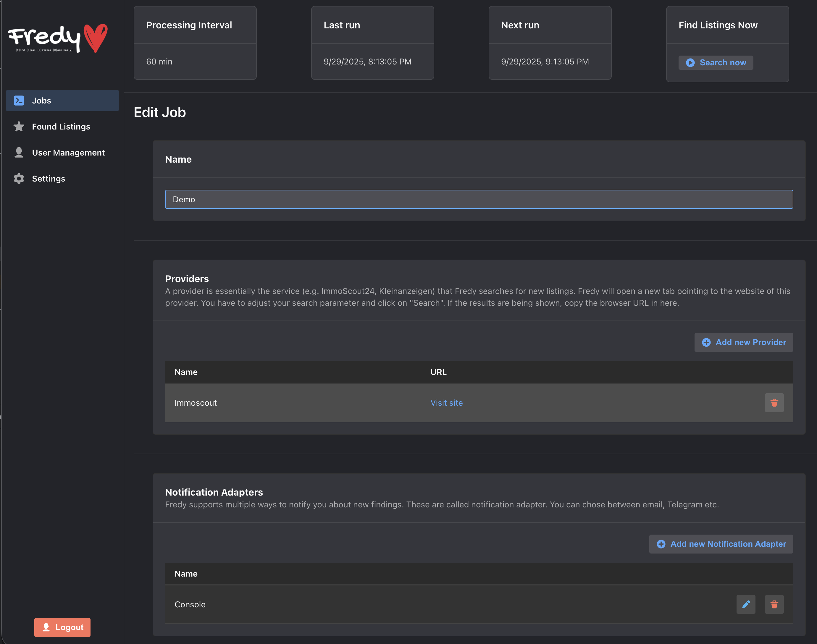Click the URL column header in Providers table

[439, 372]
